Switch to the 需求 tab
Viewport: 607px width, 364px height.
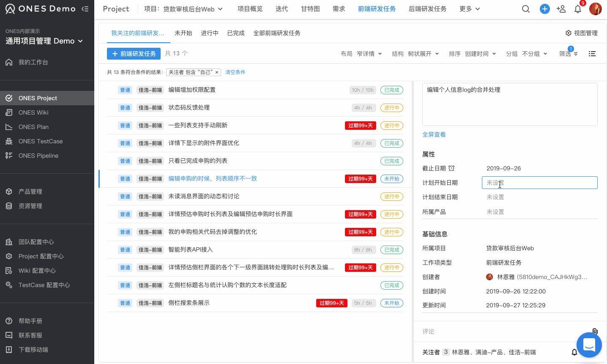(x=339, y=9)
